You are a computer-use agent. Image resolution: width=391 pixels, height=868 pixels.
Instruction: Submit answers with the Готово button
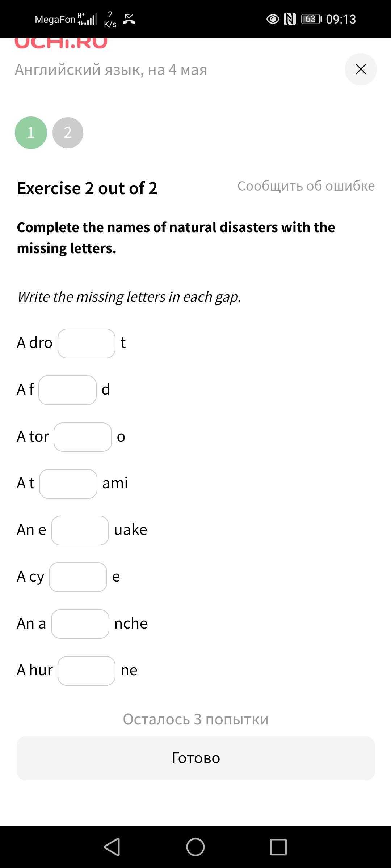click(195, 758)
